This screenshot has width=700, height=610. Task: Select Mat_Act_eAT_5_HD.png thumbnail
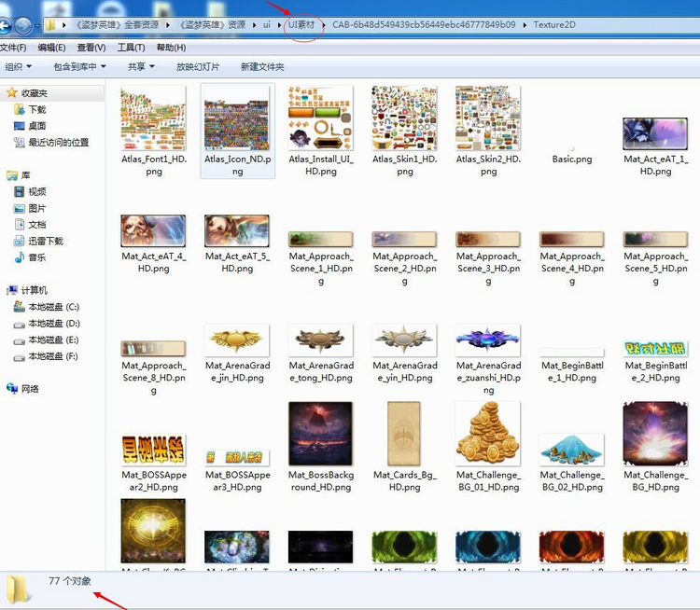tap(237, 230)
